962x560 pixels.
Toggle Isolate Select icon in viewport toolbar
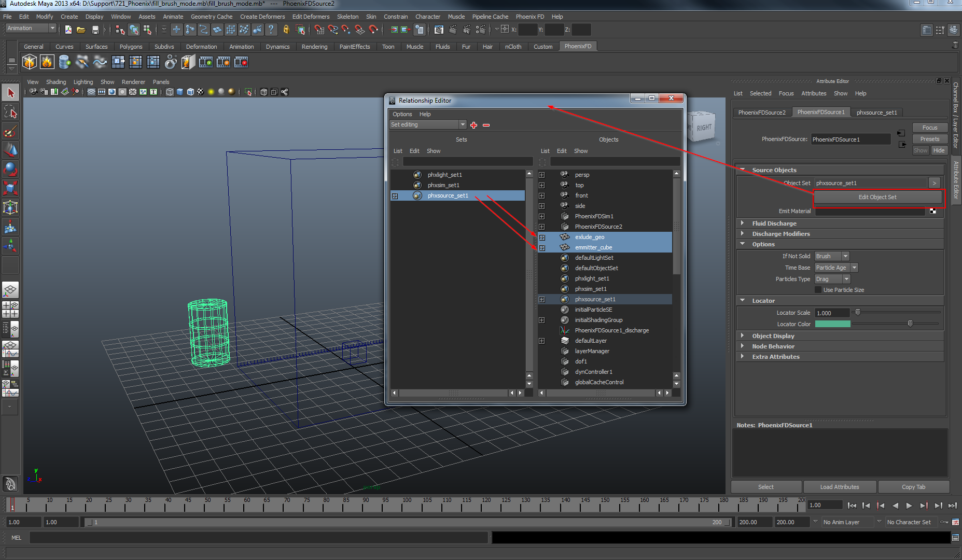click(248, 92)
